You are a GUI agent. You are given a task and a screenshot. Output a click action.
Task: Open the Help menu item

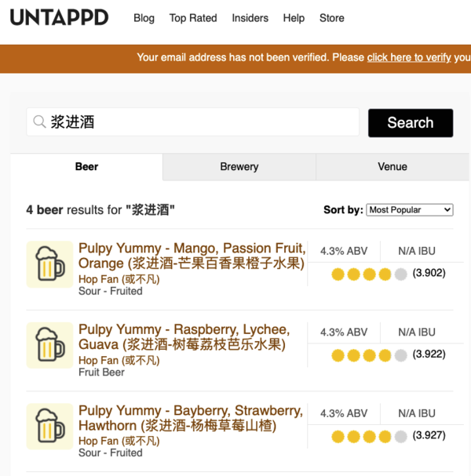coord(294,18)
